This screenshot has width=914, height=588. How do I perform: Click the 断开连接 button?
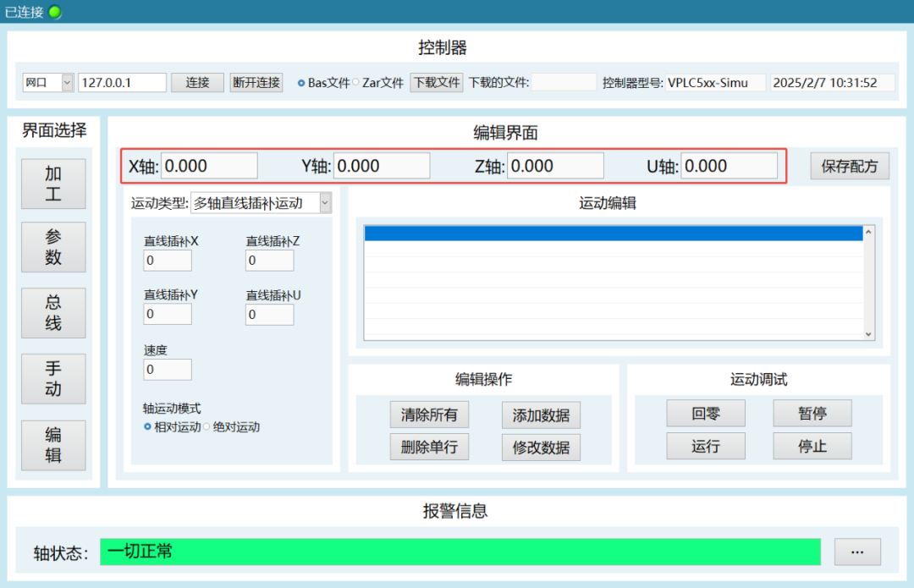256,83
